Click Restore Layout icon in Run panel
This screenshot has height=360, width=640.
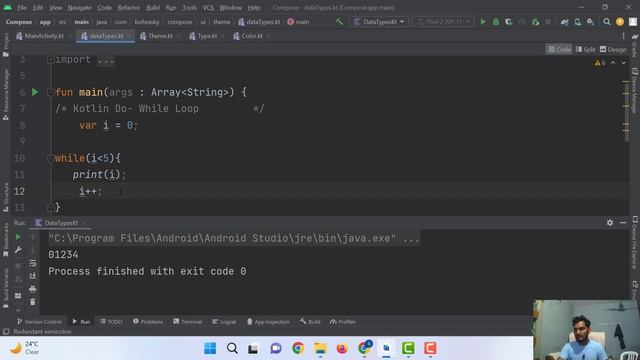pos(18,296)
